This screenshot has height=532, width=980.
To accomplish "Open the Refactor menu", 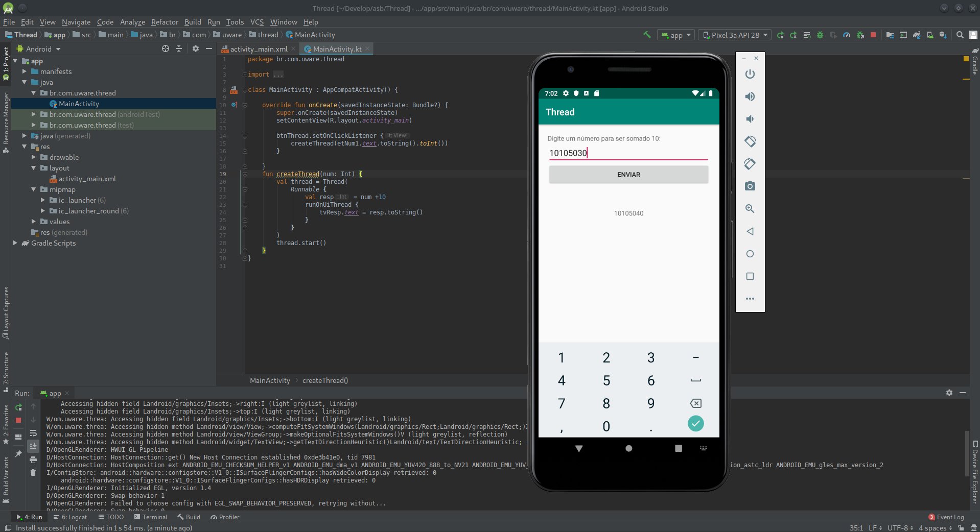I will pyautogui.click(x=165, y=22).
